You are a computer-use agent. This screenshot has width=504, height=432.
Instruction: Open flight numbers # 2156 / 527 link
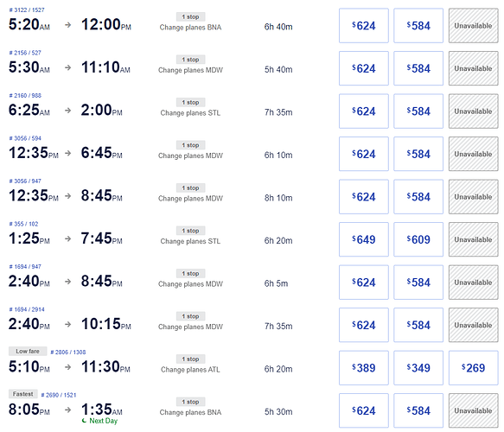[x=25, y=53]
